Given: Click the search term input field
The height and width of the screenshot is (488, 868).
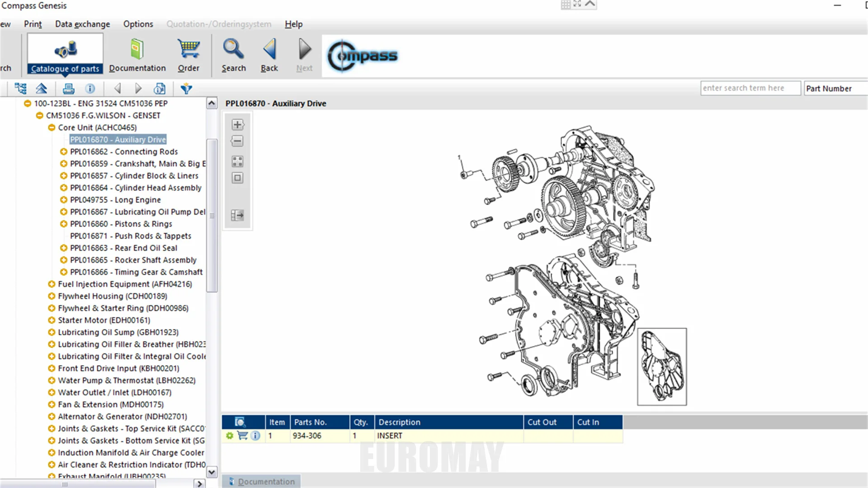Looking at the screenshot, I should tap(750, 88).
